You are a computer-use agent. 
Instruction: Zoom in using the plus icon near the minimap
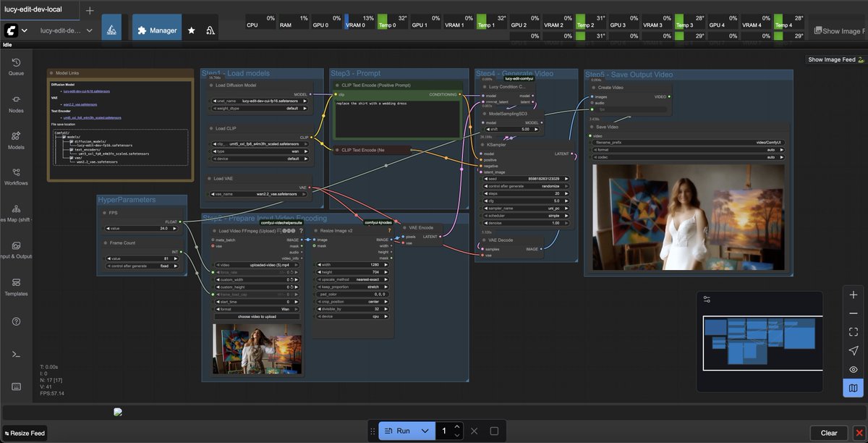(854, 295)
